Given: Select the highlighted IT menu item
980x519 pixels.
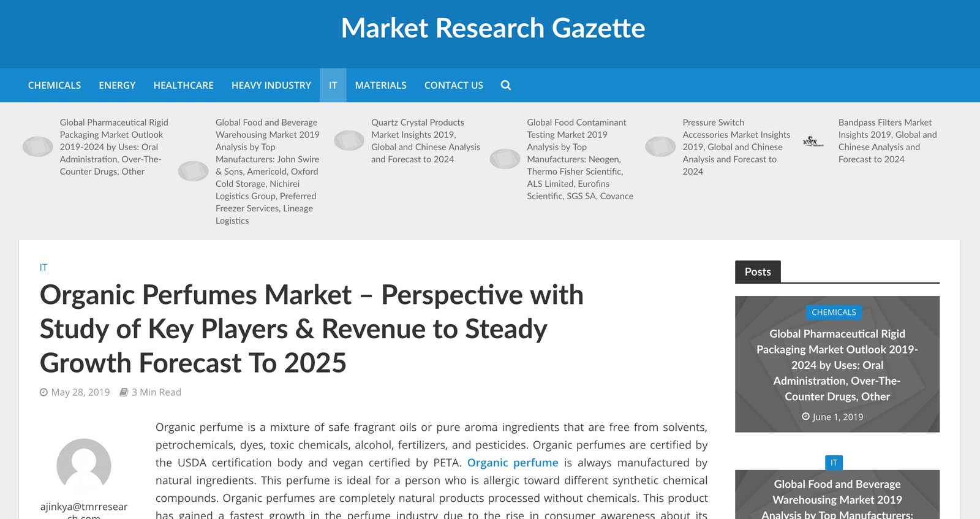Looking at the screenshot, I should (x=333, y=85).
